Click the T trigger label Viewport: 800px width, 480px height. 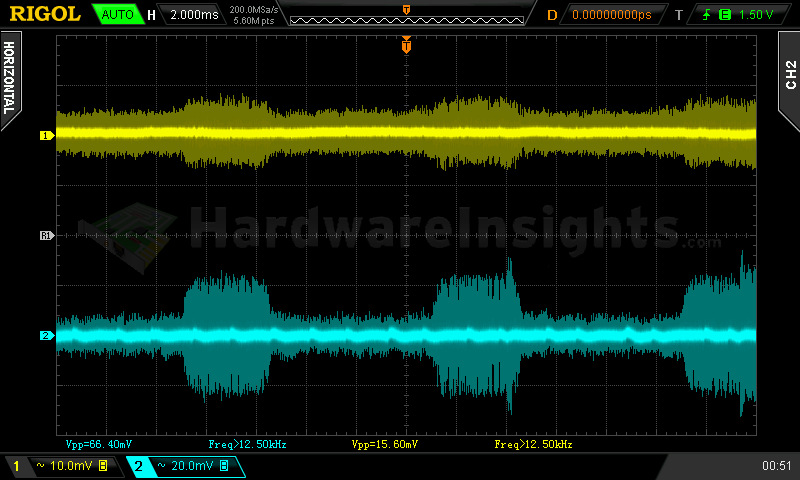(679, 15)
